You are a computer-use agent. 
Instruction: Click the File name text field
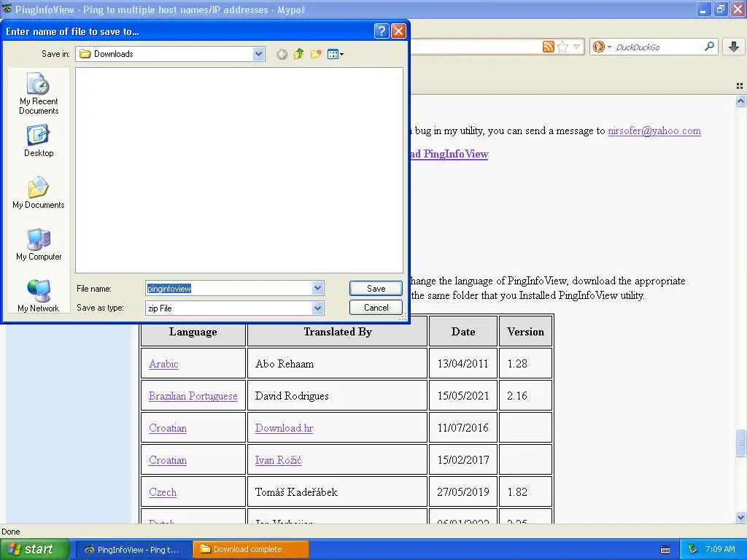[228, 288]
